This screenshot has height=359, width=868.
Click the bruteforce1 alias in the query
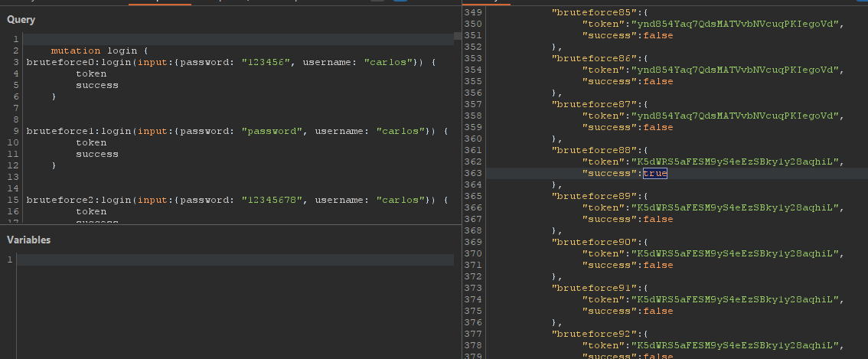point(56,131)
